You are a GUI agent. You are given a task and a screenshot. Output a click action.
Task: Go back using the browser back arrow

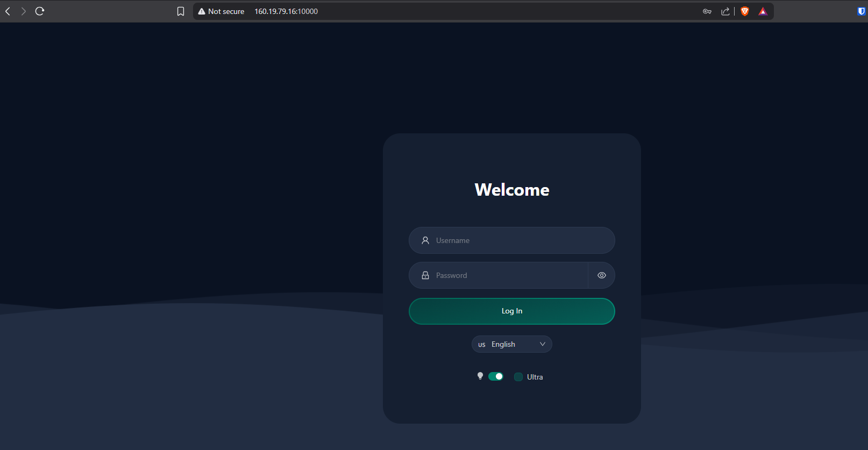pos(8,11)
